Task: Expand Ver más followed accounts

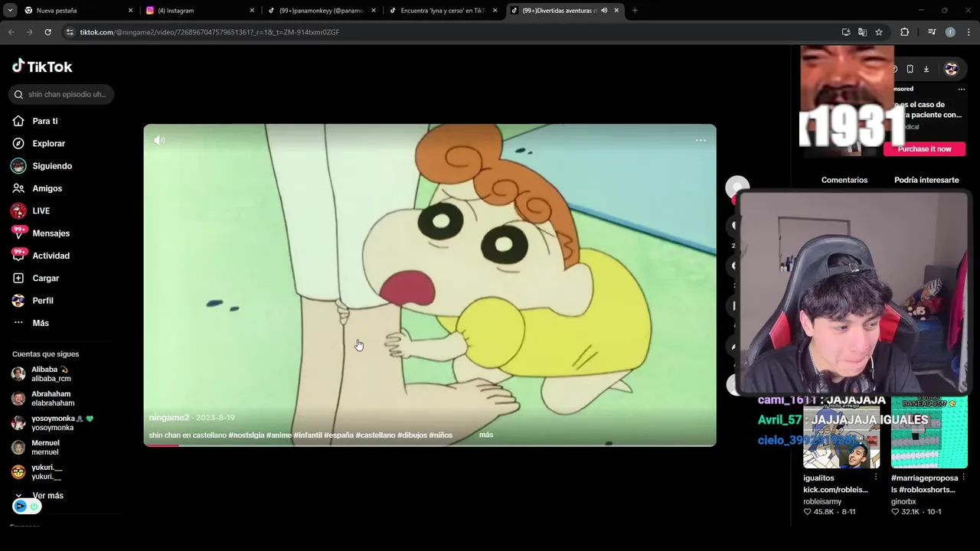Action: point(39,495)
